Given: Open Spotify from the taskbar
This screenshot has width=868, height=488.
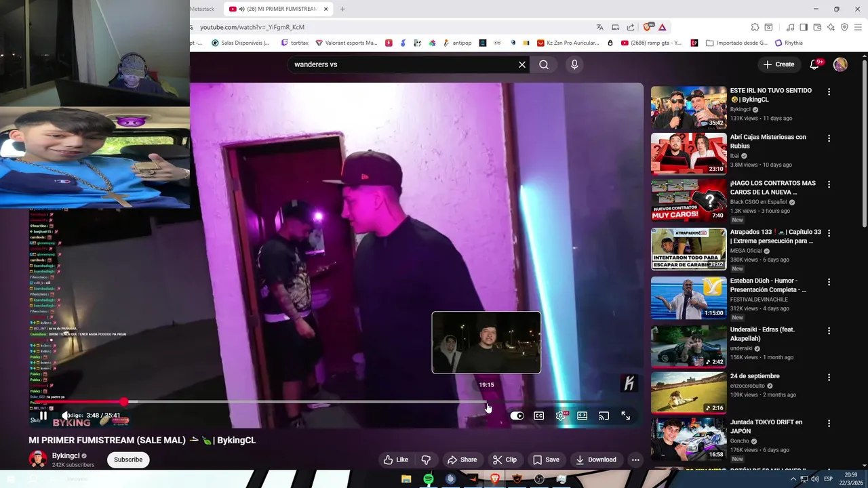Looking at the screenshot, I should [x=429, y=479].
